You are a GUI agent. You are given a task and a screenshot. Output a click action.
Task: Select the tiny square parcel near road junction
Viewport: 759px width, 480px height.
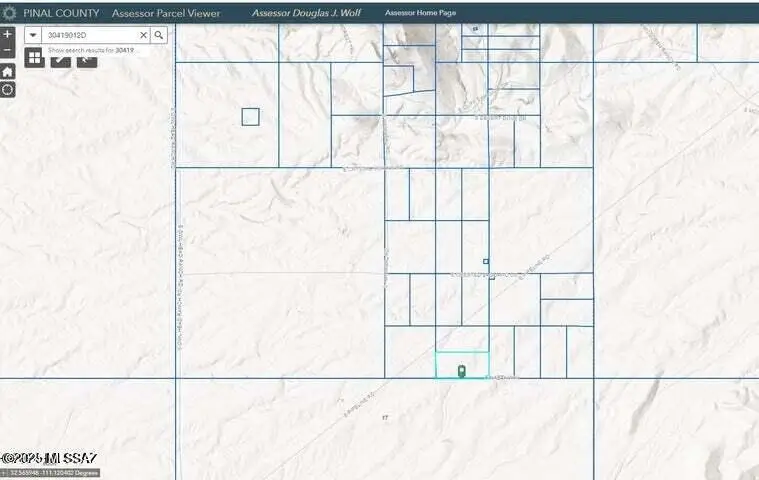pos(486,261)
